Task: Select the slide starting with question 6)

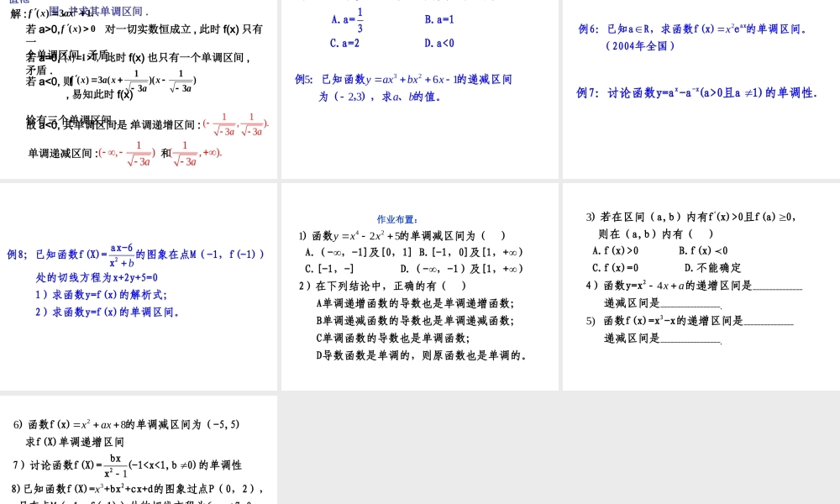Action: (139, 450)
